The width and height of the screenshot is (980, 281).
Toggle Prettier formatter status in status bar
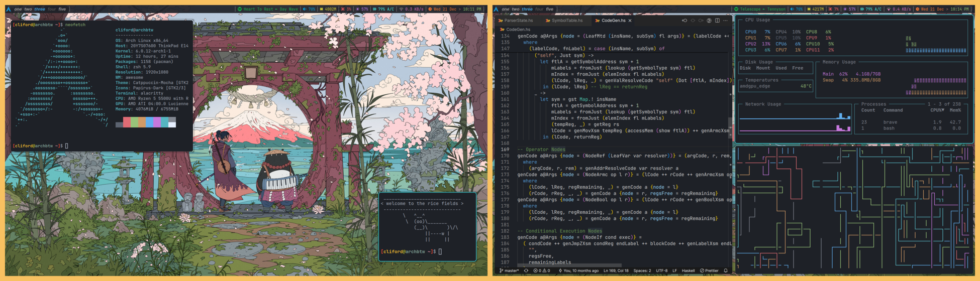click(x=709, y=270)
